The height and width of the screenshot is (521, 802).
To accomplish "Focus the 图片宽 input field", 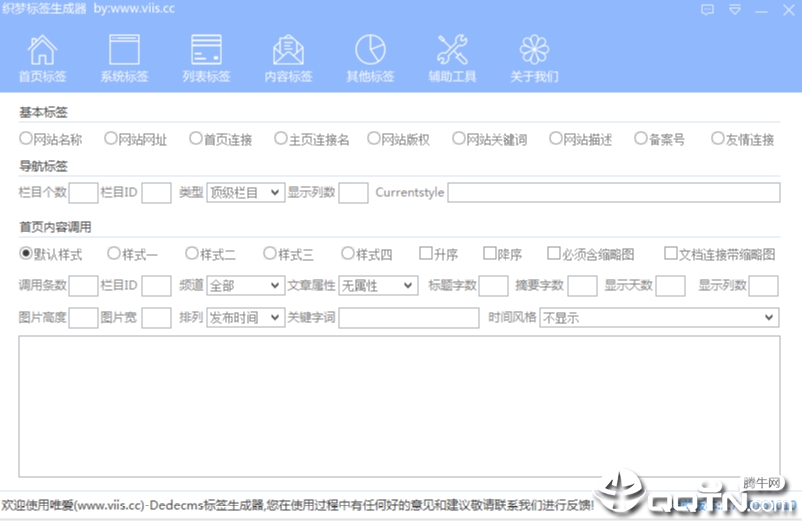I will (x=157, y=318).
